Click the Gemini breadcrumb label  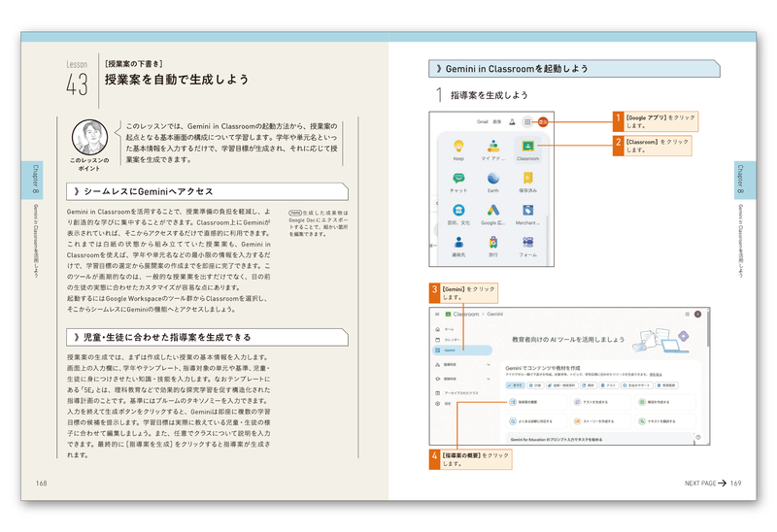pos(494,314)
